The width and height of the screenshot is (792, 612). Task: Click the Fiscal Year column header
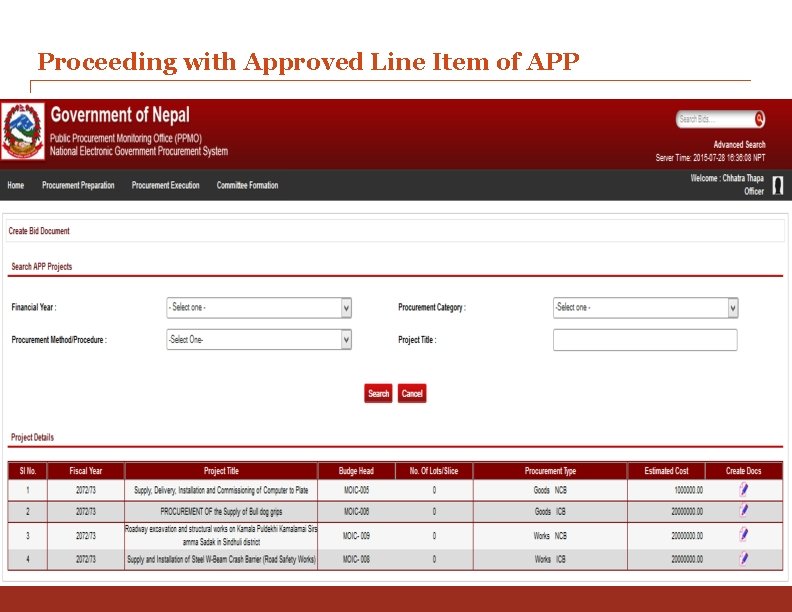[x=86, y=471]
